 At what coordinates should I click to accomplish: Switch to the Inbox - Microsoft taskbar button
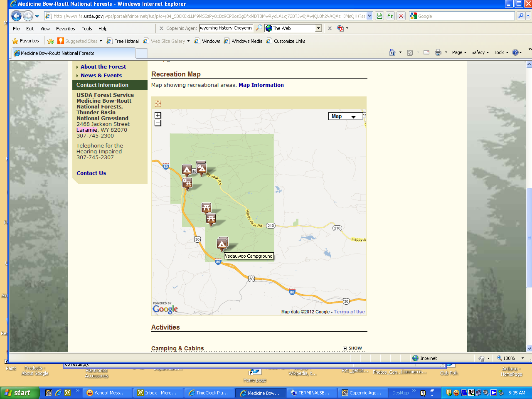158,393
